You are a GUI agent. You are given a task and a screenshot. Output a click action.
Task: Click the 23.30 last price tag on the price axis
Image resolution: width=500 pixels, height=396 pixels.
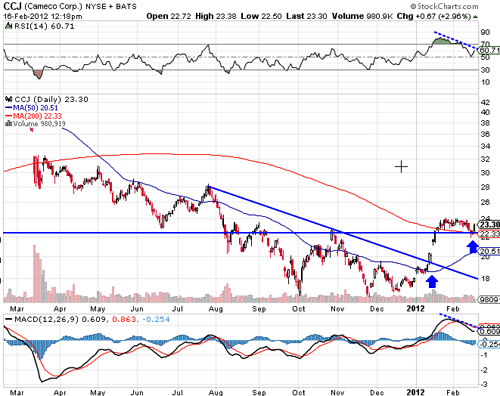pos(489,224)
